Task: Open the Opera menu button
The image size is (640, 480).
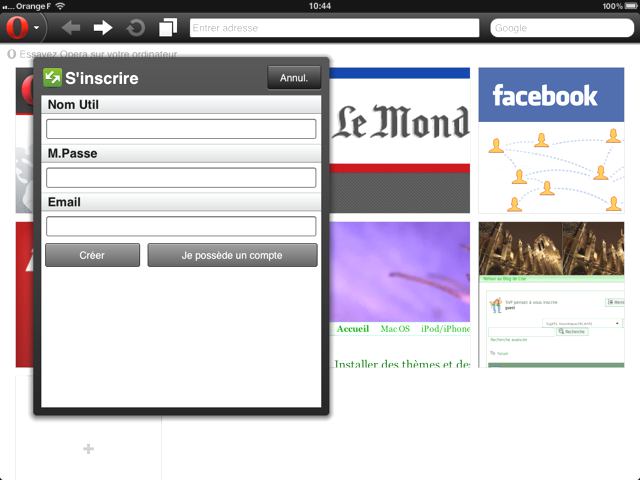Action: click(x=24, y=27)
